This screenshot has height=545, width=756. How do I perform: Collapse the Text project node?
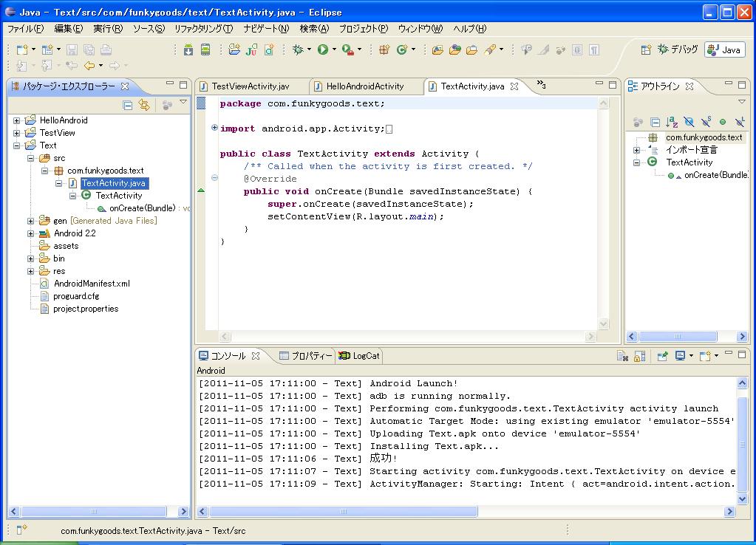17,145
